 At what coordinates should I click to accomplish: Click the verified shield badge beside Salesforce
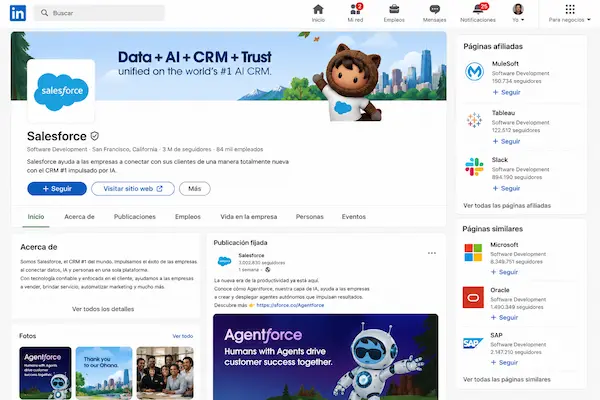pyautogui.click(x=95, y=136)
